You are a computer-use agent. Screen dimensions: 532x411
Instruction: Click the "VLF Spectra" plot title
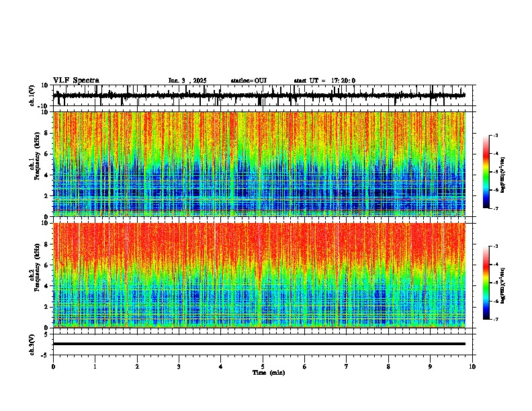(x=76, y=81)
